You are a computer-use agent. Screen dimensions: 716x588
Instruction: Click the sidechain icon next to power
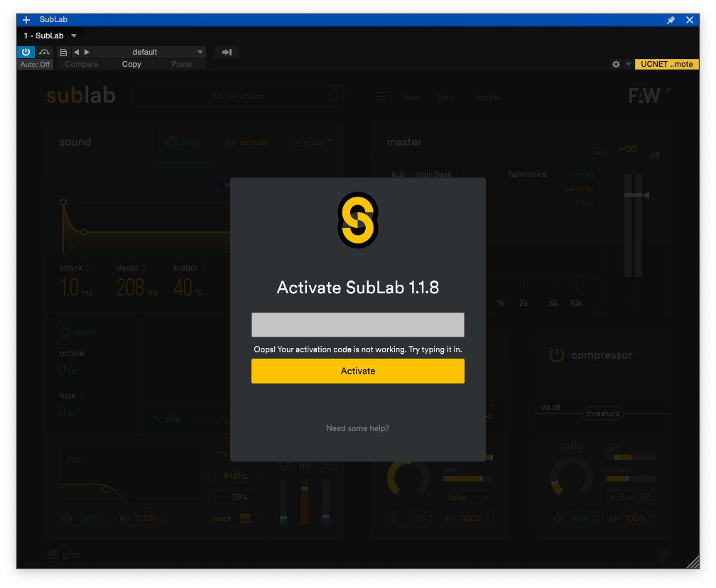click(x=44, y=52)
